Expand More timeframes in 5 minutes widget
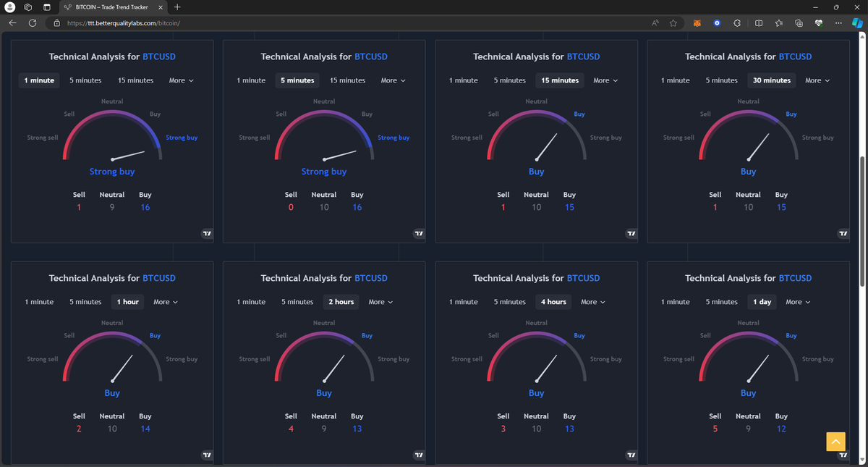This screenshot has height=467, width=868. (393, 80)
